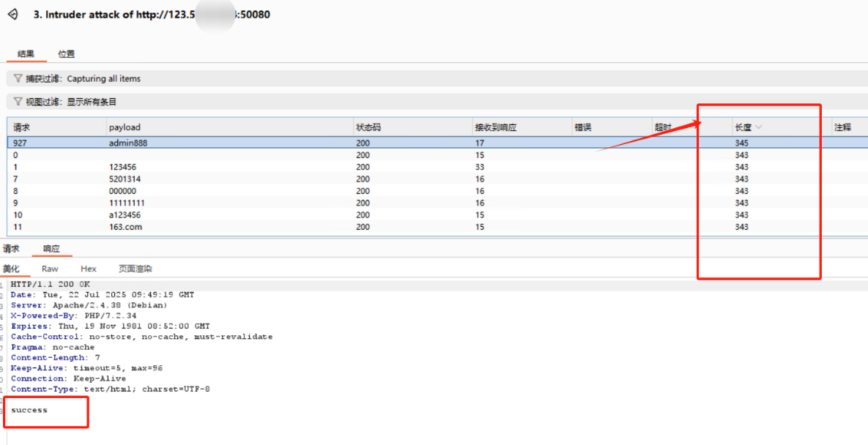Select the 5201314 payload row

125,179
